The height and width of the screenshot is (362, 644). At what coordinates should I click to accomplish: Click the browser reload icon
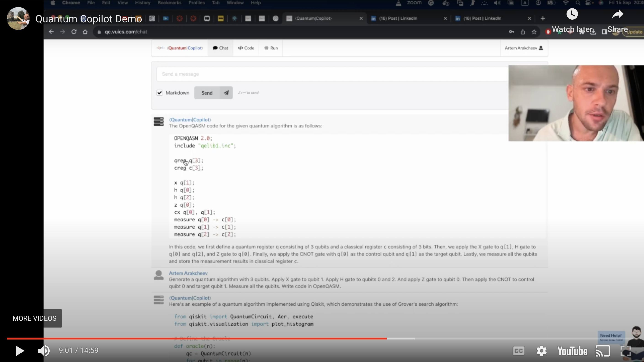[x=74, y=32]
